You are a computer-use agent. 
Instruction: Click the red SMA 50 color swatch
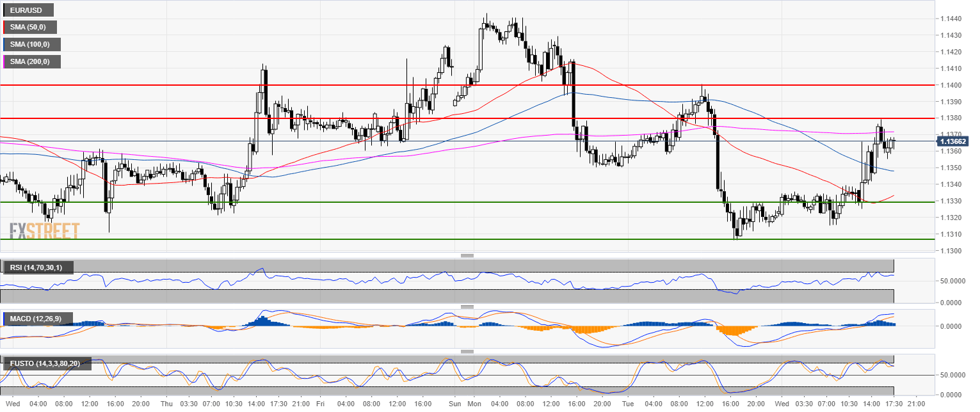click(4, 27)
